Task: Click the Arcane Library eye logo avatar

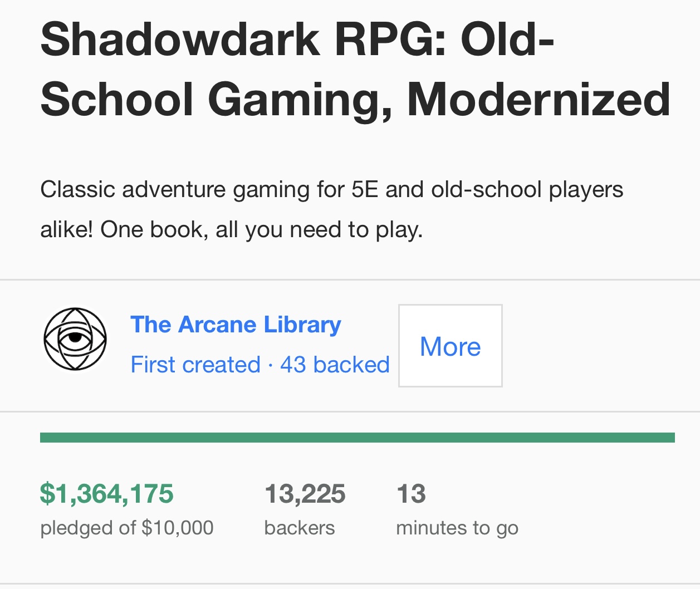Action: (x=75, y=339)
